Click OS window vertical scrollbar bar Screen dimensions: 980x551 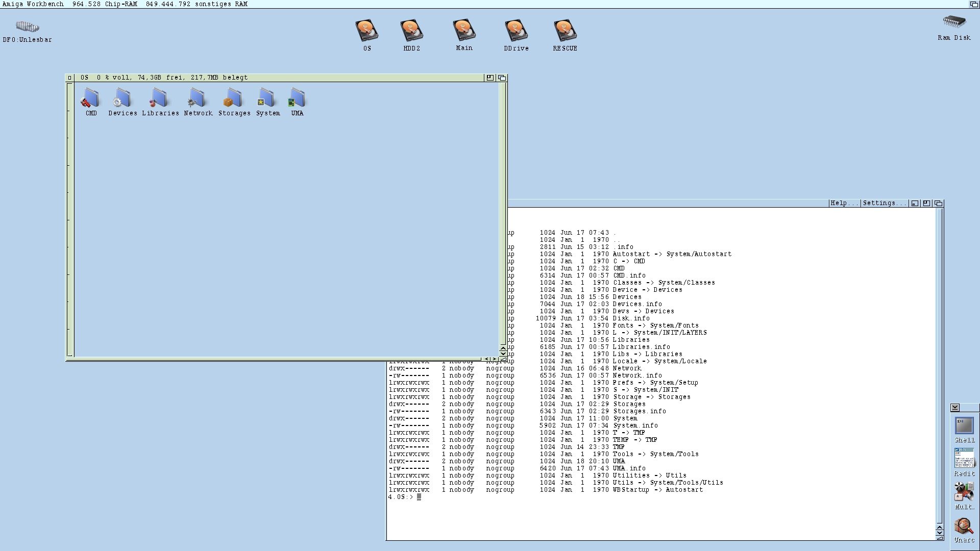pyautogui.click(x=503, y=213)
